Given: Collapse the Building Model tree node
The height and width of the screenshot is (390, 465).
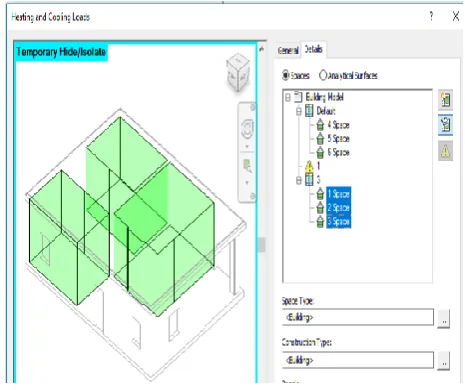Looking at the screenshot, I should (288, 97).
